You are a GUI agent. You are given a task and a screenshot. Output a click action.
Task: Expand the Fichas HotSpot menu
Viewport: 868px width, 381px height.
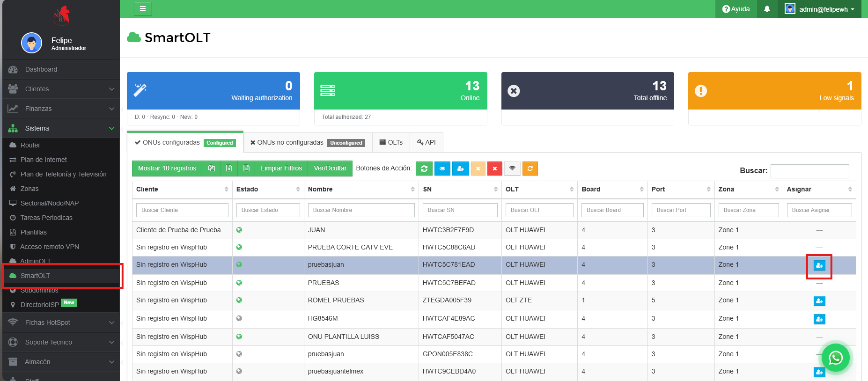pos(61,322)
